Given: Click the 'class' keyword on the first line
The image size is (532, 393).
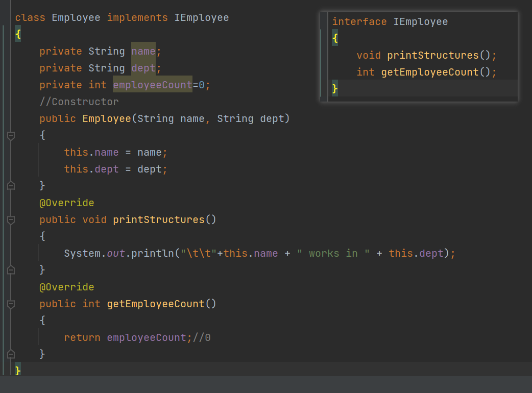Looking at the screenshot, I should pos(30,18).
